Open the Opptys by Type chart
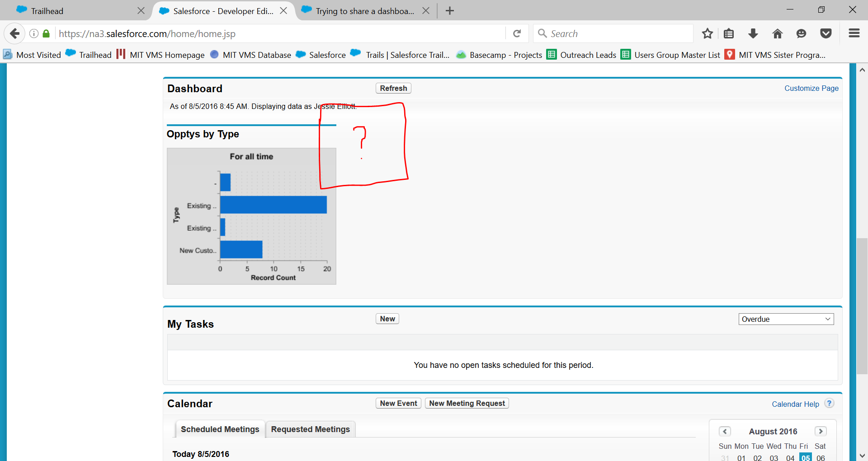Screen dimensions: 868x461 [x=251, y=216]
